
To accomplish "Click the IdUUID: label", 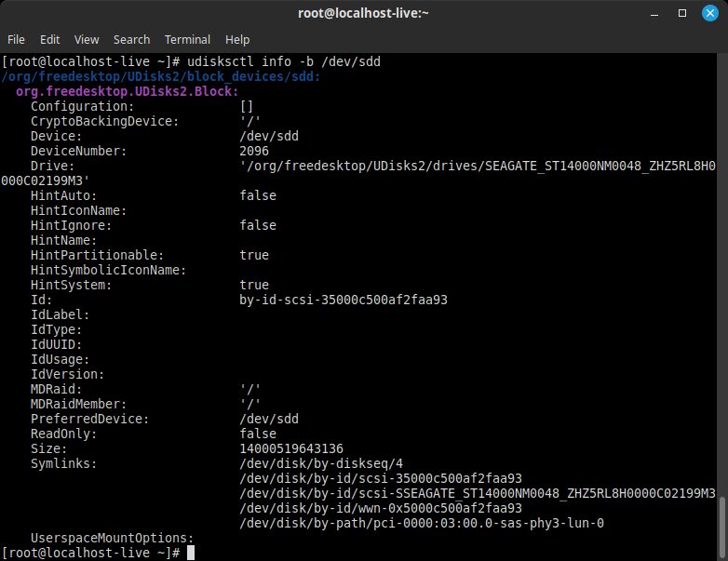I will [x=56, y=344].
